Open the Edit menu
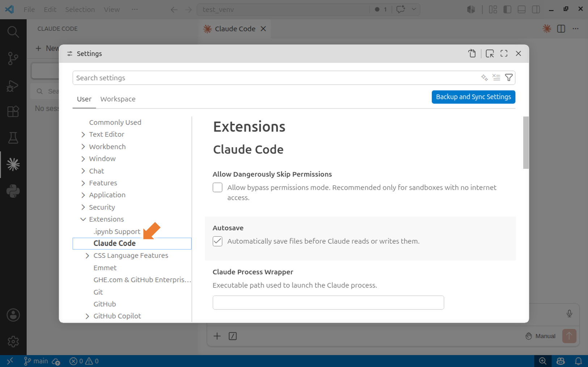The image size is (588, 367). pyautogui.click(x=50, y=9)
